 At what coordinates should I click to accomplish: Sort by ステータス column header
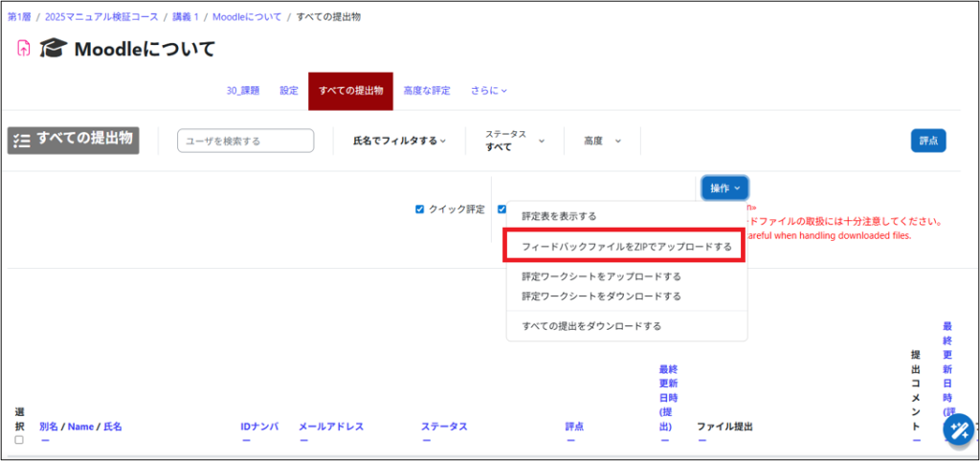pyautogui.click(x=444, y=427)
